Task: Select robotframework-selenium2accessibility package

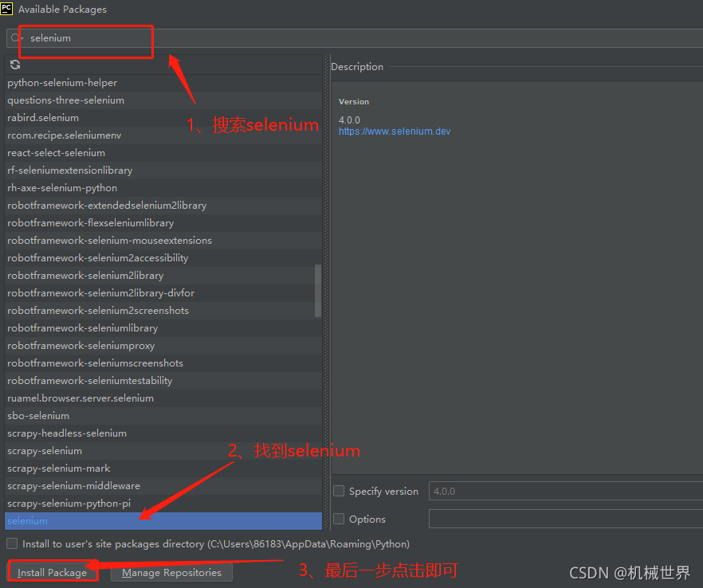Action: click(x=163, y=257)
